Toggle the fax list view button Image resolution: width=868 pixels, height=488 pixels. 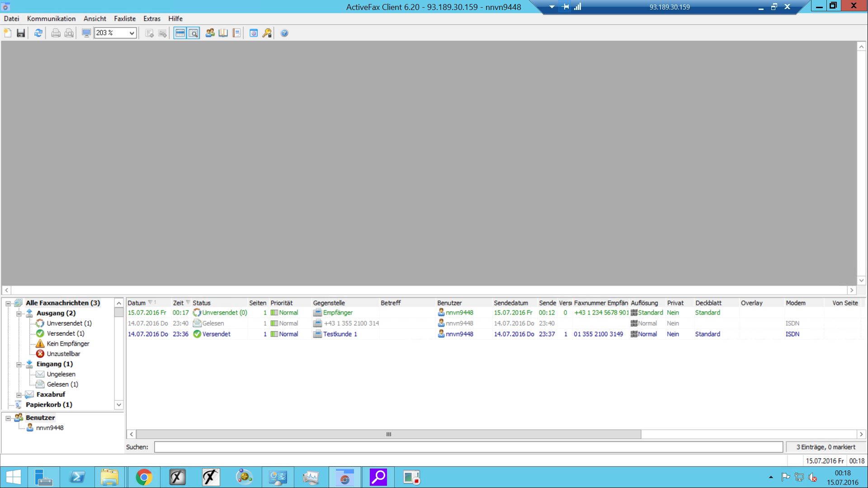coord(180,33)
